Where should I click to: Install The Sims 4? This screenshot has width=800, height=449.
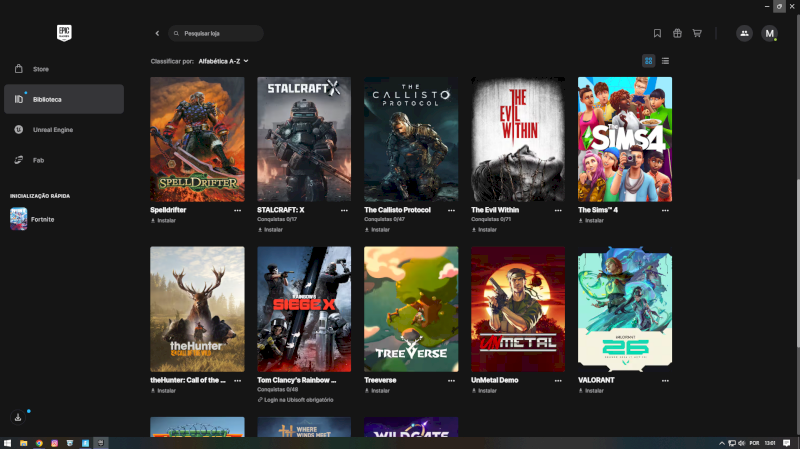591,220
